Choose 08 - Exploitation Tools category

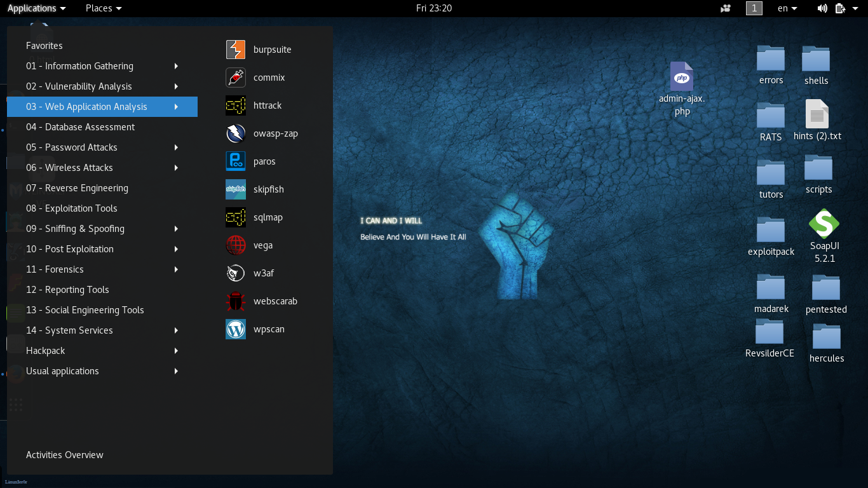(x=102, y=208)
